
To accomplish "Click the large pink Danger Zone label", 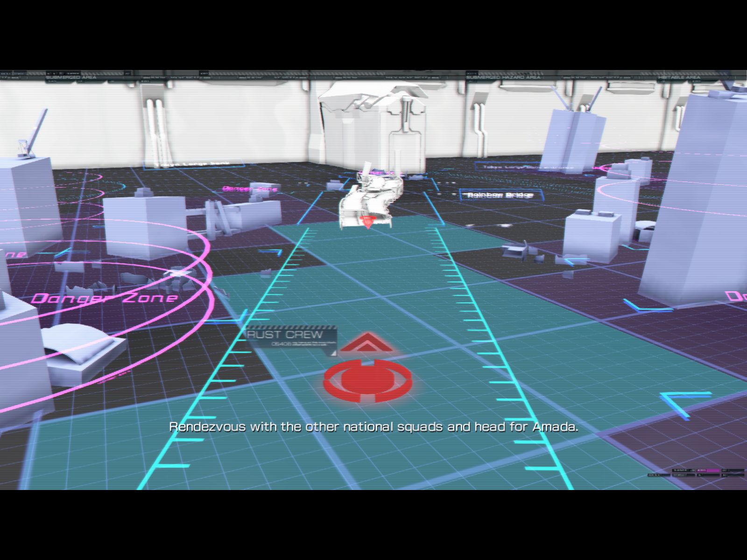I will pos(105,298).
